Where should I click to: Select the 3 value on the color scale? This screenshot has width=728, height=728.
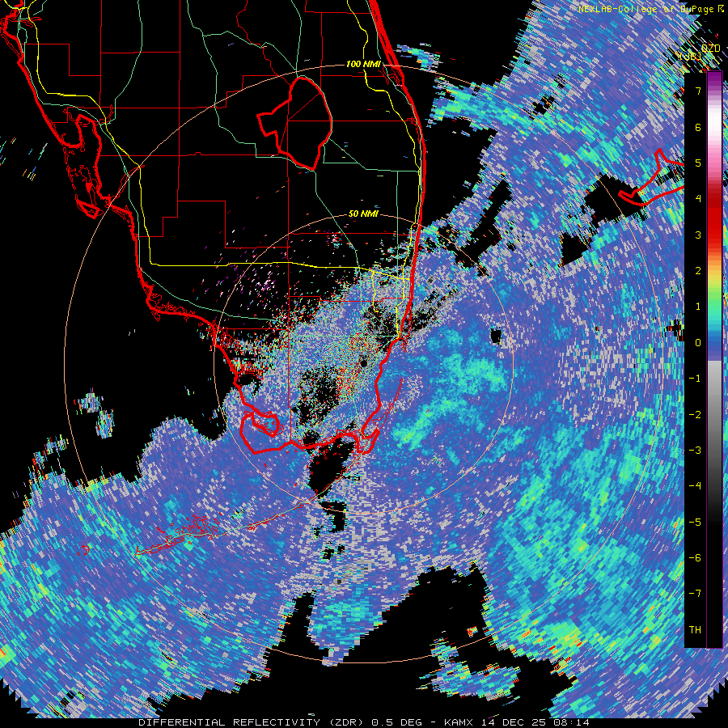point(698,235)
